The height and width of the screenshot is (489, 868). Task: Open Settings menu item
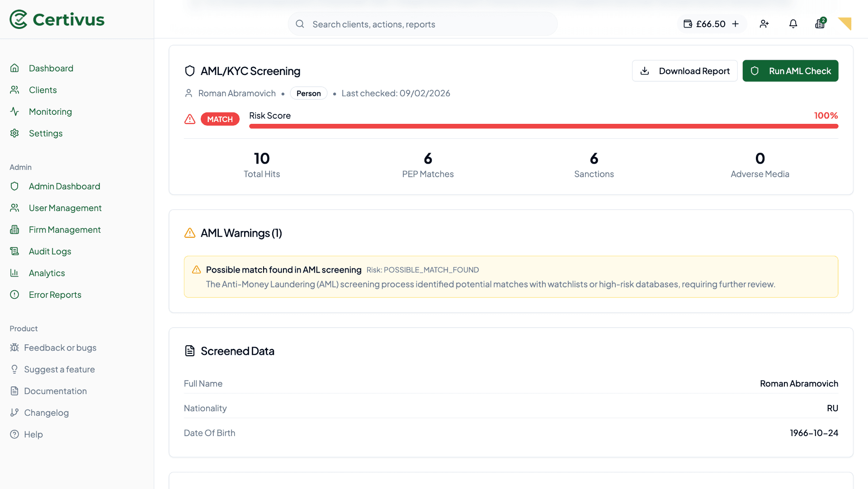(x=46, y=133)
